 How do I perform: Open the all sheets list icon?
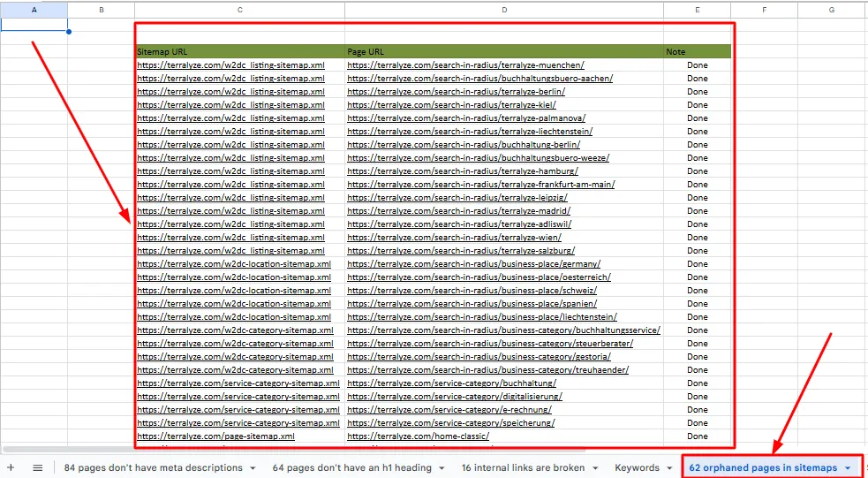37,468
